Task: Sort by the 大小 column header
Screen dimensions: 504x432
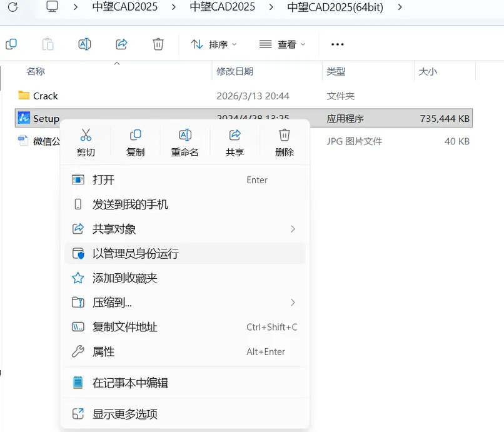Action: (x=428, y=71)
